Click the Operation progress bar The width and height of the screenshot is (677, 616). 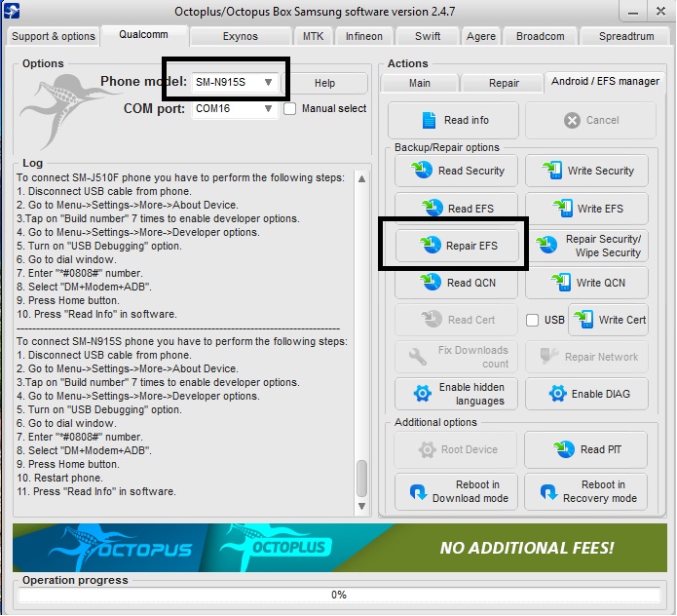[x=339, y=595]
